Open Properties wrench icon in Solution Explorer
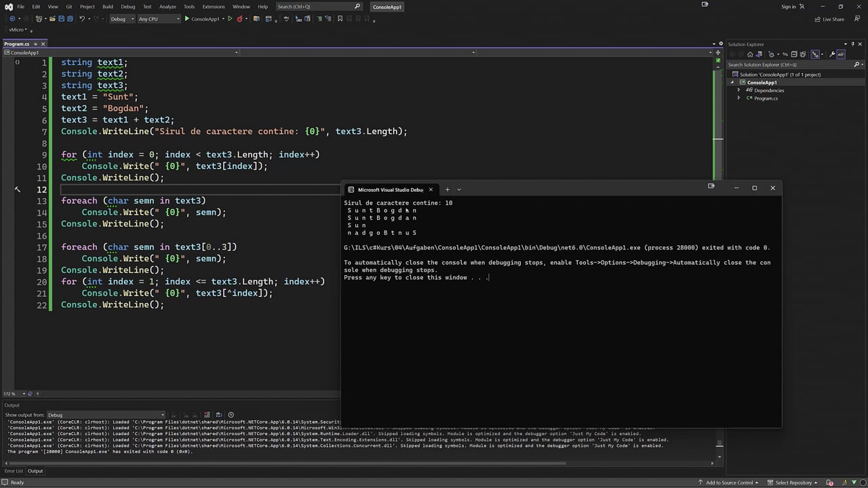This screenshot has width=868, height=488. (x=831, y=54)
